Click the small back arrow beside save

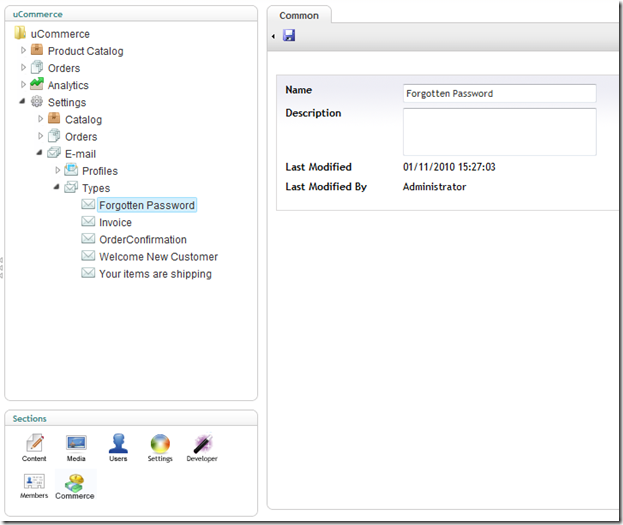pos(273,36)
